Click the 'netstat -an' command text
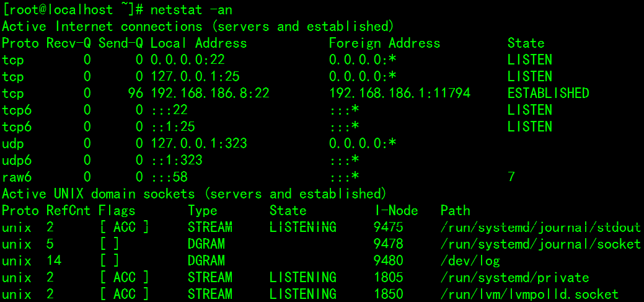The height and width of the screenshot is (302, 644). [192, 10]
